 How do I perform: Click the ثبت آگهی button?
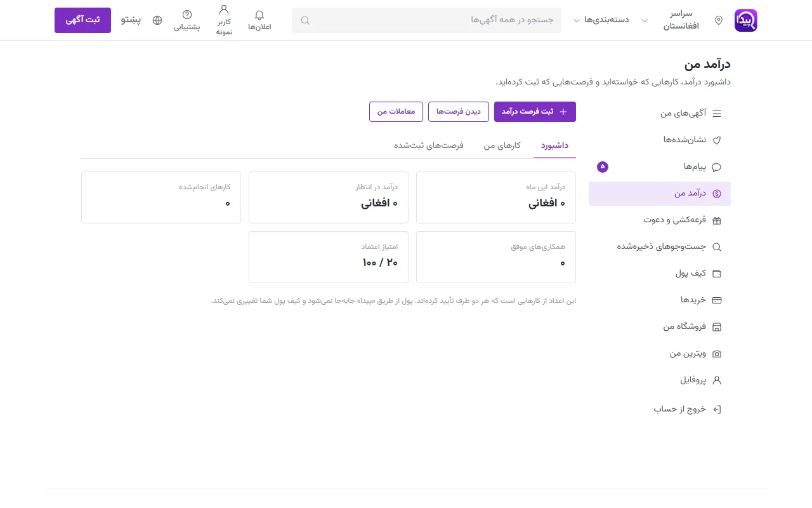82,20
